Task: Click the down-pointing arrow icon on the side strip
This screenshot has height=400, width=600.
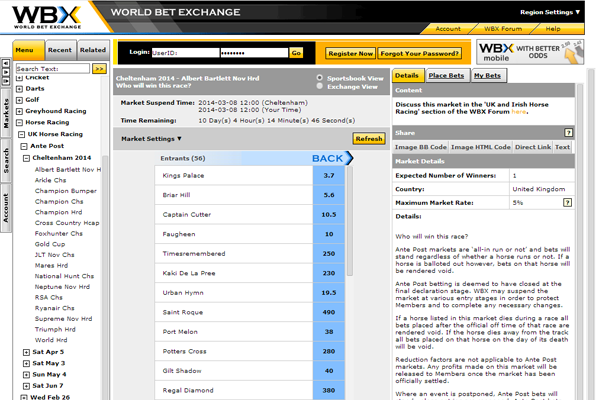Action: pyautogui.click(x=6, y=72)
